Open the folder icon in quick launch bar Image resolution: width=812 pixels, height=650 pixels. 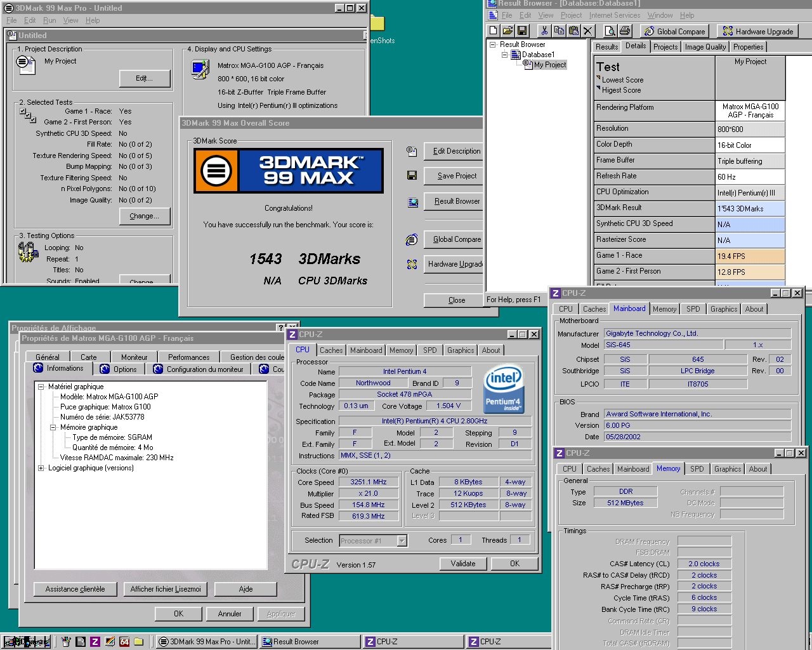[x=138, y=642]
